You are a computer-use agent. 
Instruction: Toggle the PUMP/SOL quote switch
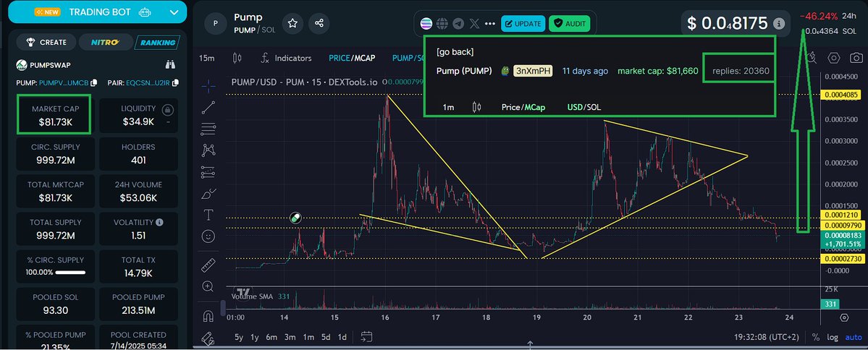pyautogui.click(x=408, y=58)
